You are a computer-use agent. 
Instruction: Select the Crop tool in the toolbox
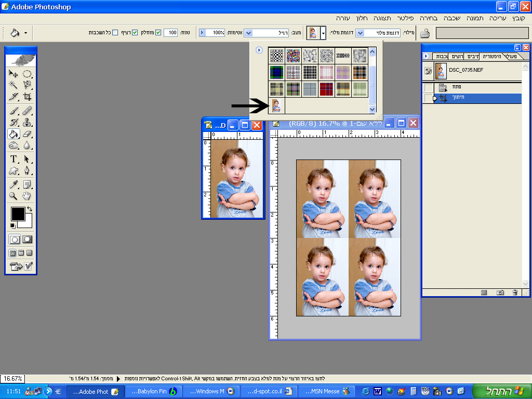coord(27,97)
